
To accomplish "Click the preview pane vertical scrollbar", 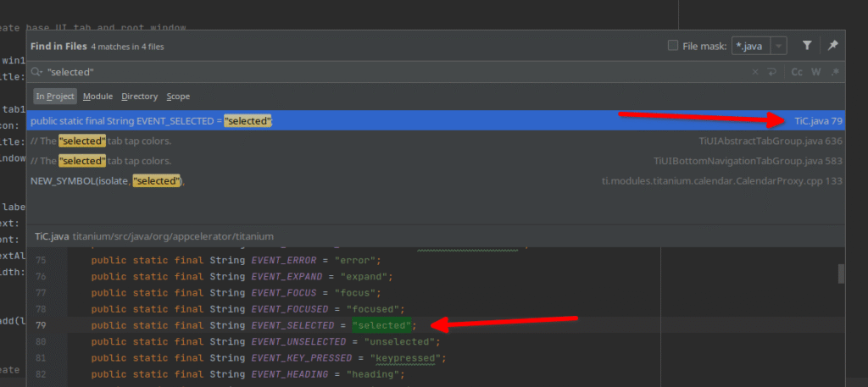I will click(841, 274).
